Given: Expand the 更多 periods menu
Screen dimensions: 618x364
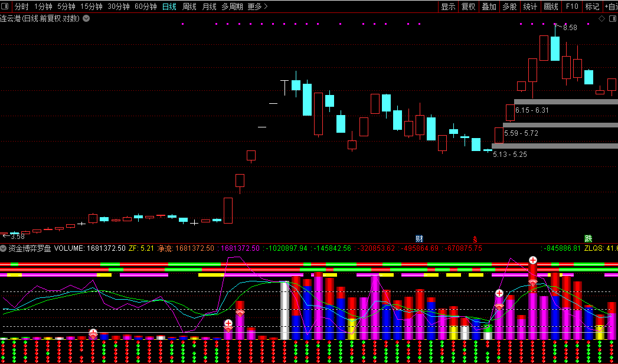Looking at the screenshot, I should point(257,6).
